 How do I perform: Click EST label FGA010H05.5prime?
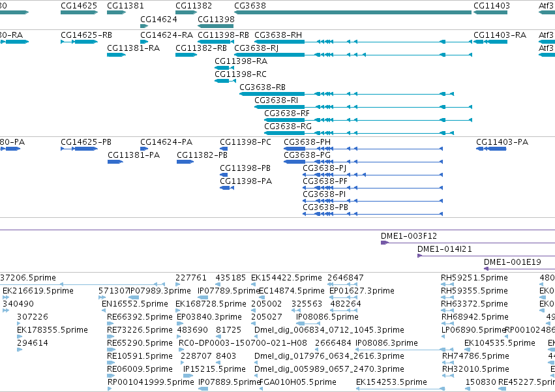point(298,382)
